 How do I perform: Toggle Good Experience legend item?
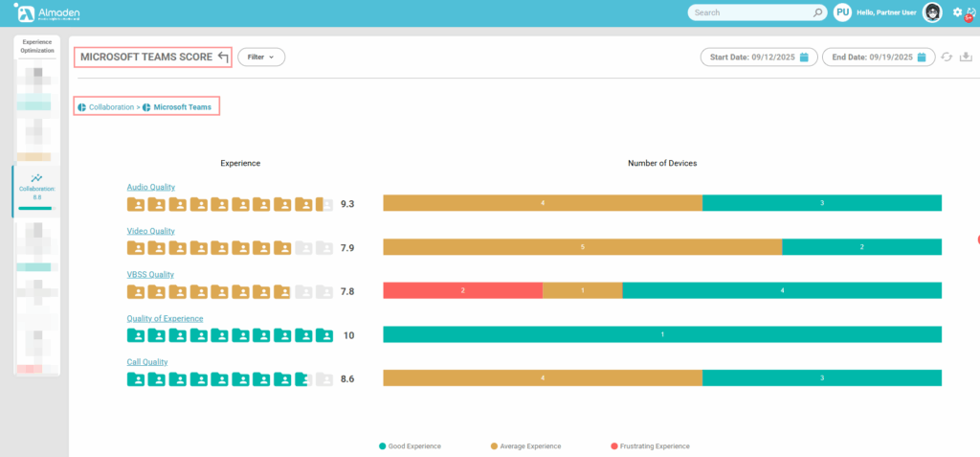coord(413,446)
